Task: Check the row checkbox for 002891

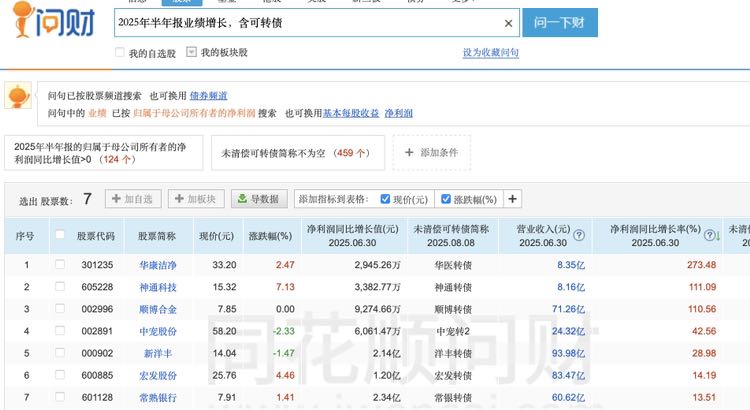Action: 60,330
